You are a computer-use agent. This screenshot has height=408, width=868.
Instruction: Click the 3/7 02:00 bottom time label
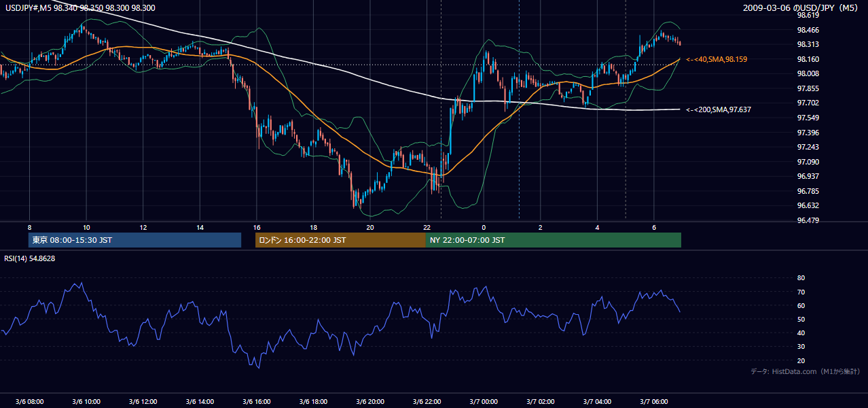(x=540, y=401)
